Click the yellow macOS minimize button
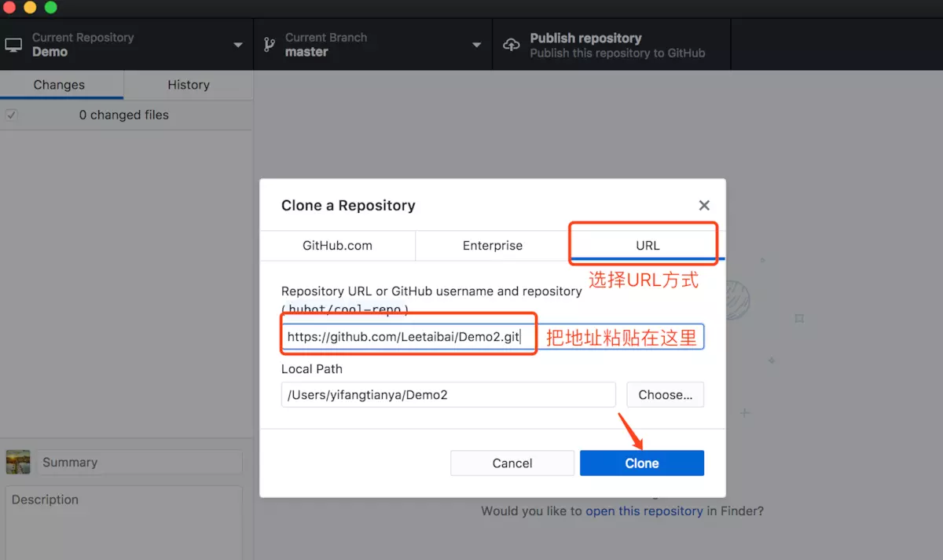Screen dimensions: 943x560 pos(31,8)
